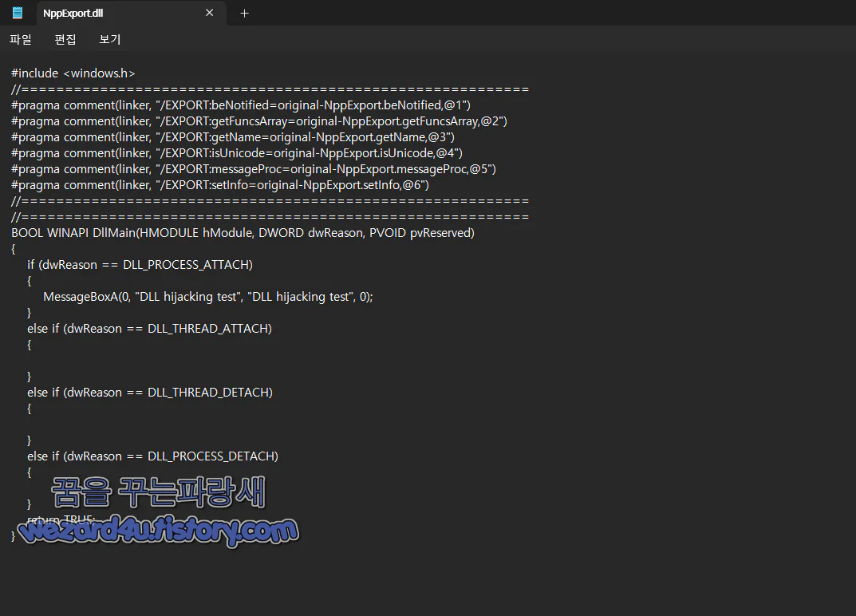Click the messageProc export pragma line
Image resolution: width=856 pixels, height=616 pixels.
click(254, 169)
